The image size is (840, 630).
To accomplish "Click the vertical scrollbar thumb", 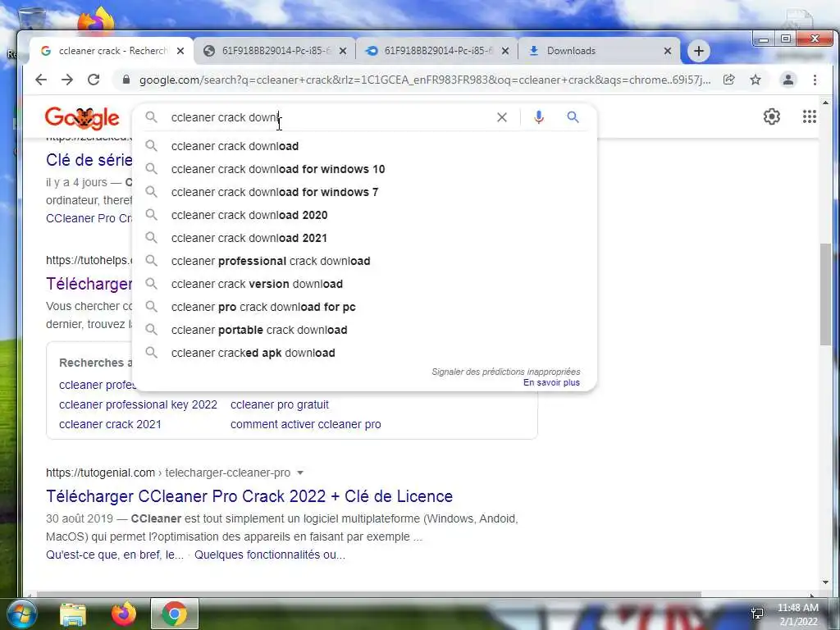I will (x=825, y=294).
